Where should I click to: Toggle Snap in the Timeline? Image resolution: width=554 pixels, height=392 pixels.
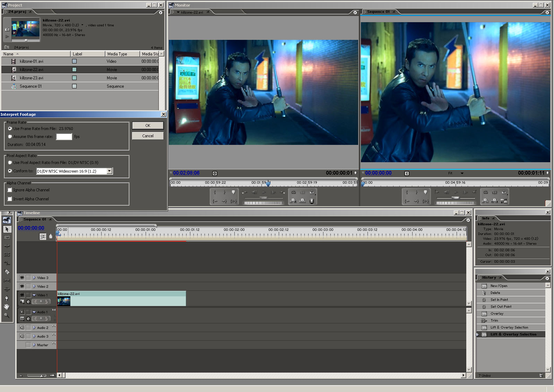43,236
